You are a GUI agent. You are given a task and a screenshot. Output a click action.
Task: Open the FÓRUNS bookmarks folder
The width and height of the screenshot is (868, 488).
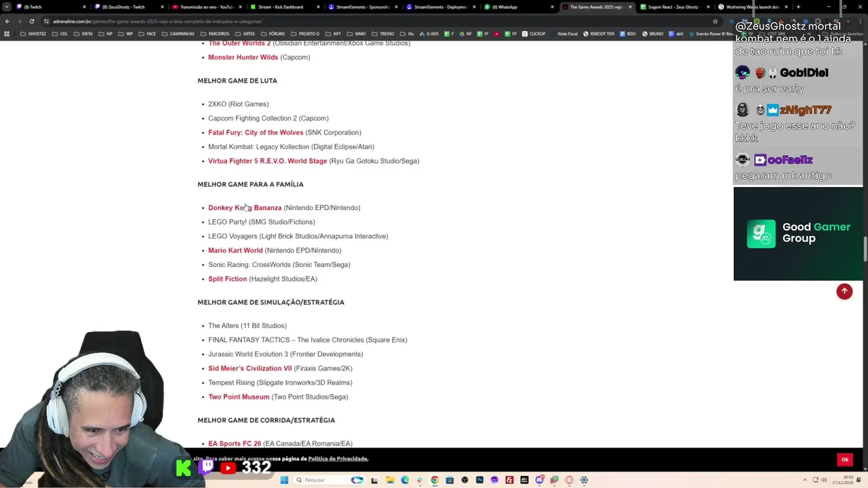coord(273,34)
